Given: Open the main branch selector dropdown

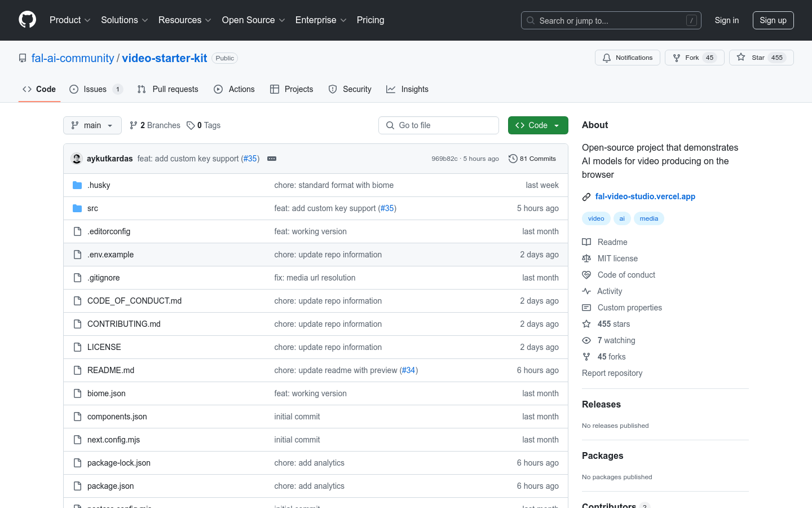Looking at the screenshot, I should [92, 125].
